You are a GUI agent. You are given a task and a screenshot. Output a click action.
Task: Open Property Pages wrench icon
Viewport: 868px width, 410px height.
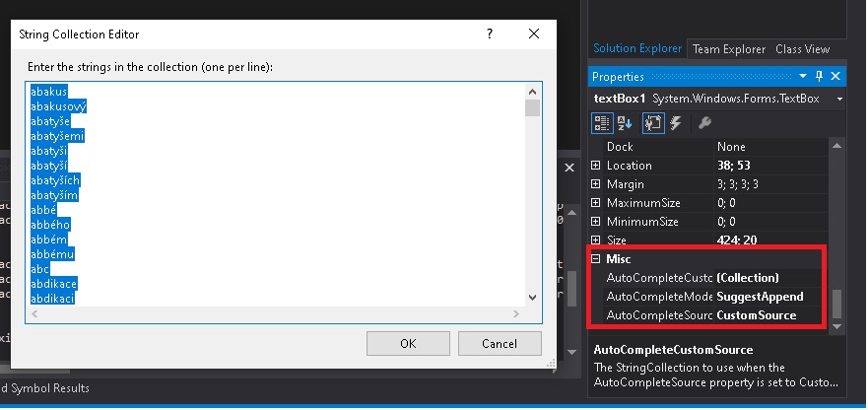(704, 123)
